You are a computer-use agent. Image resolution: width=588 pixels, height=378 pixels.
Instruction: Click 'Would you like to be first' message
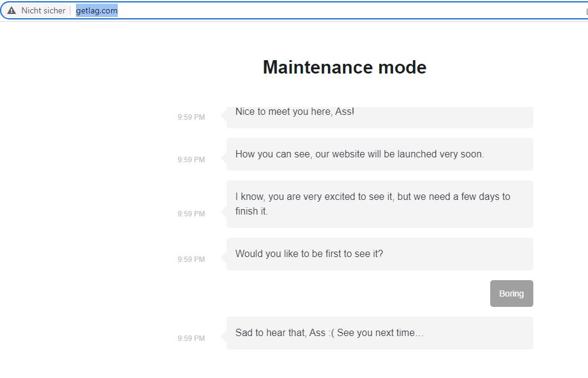(x=380, y=254)
